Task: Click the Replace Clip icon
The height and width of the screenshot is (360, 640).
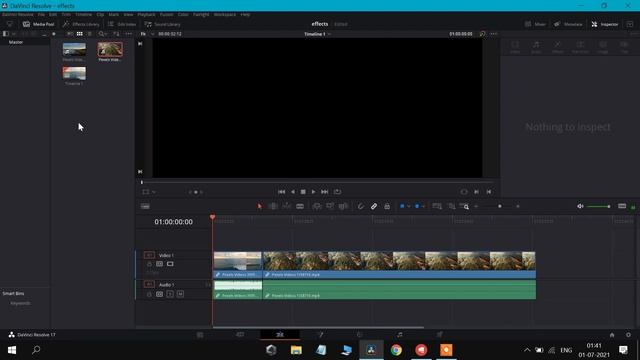Action: (343, 207)
